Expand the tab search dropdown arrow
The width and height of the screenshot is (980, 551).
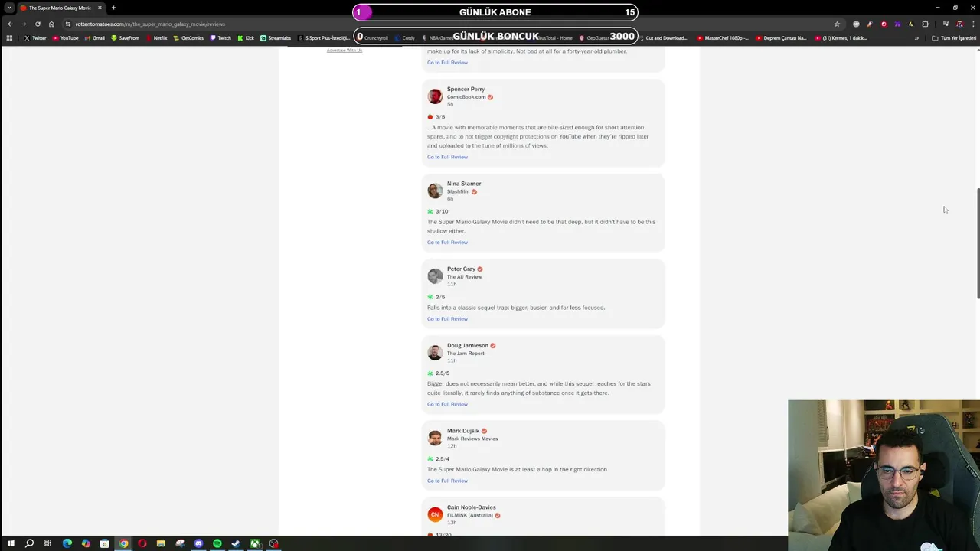[9, 8]
